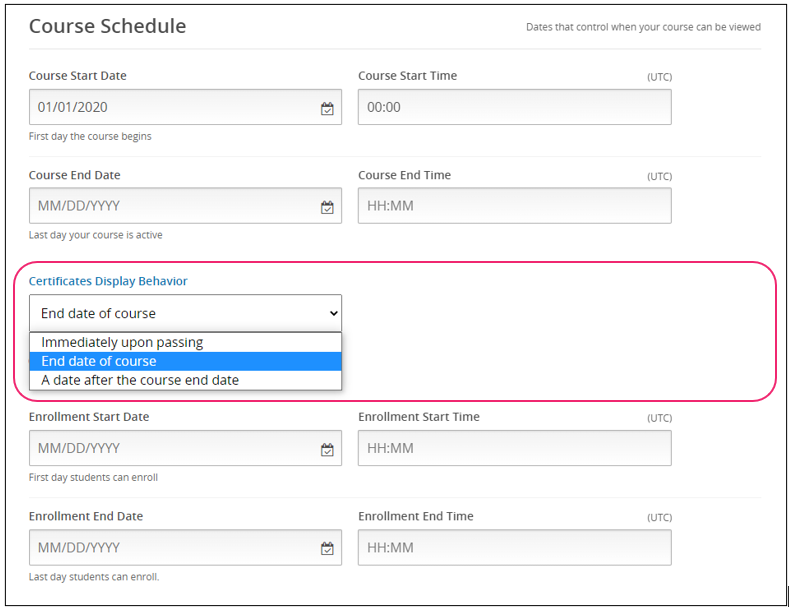Click the Certificates Display Behavior label
Screen dimensions: 791x609
[108, 281]
